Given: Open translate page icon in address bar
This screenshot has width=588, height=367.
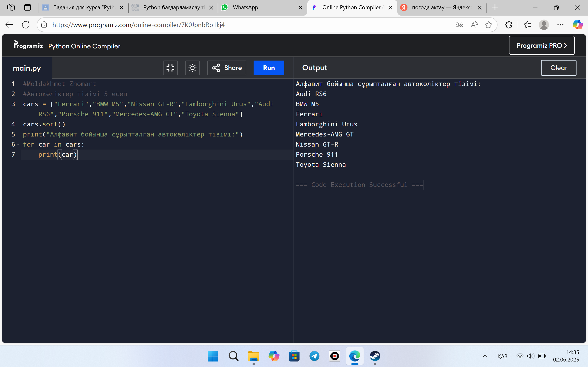Looking at the screenshot, I should pos(459,25).
